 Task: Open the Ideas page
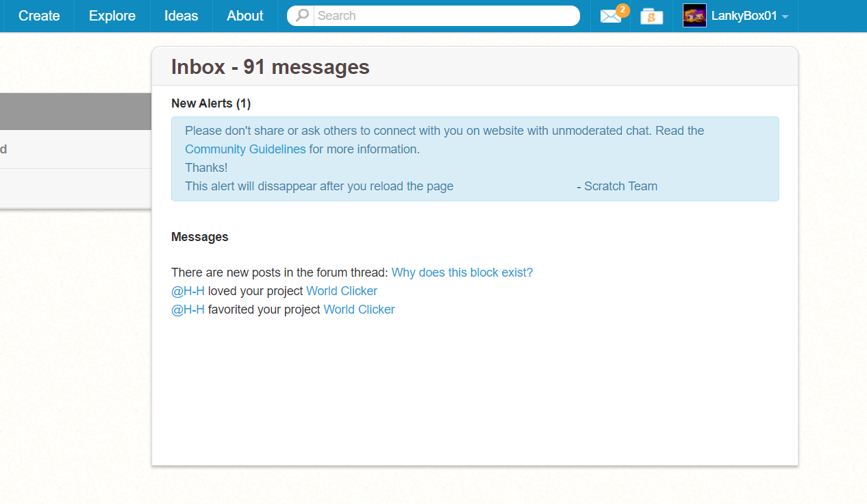click(x=181, y=16)
